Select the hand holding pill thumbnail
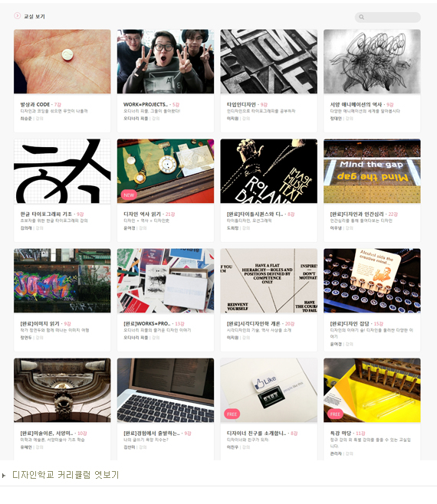The image size is (437, 504). 62,61
